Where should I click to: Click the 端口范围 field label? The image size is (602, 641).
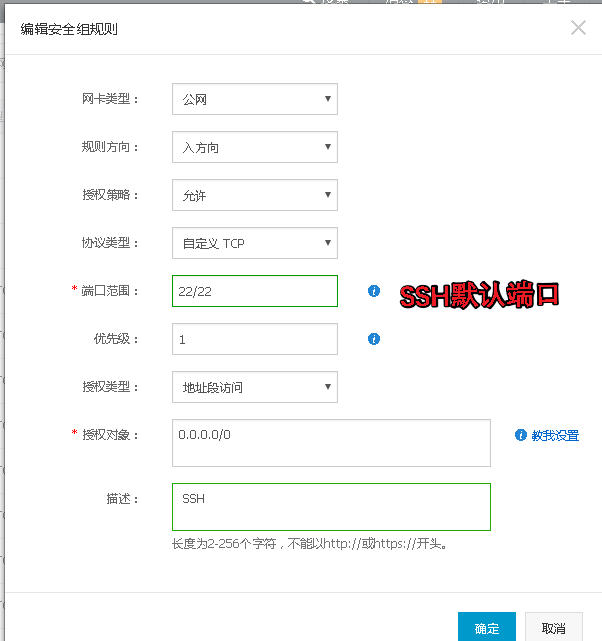click(110, 291)
